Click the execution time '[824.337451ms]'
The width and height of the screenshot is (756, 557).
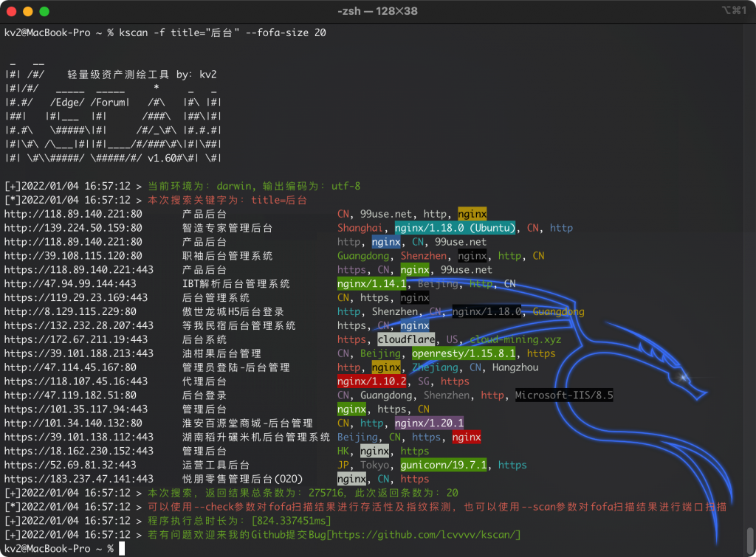pyautogui.click(x=291, y=521)
